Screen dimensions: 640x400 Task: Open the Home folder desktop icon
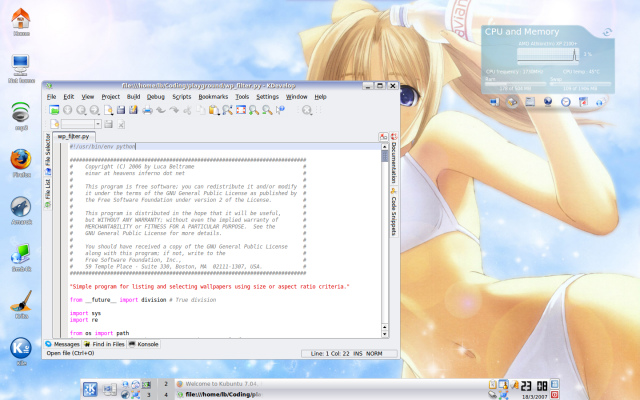point(20,17)
